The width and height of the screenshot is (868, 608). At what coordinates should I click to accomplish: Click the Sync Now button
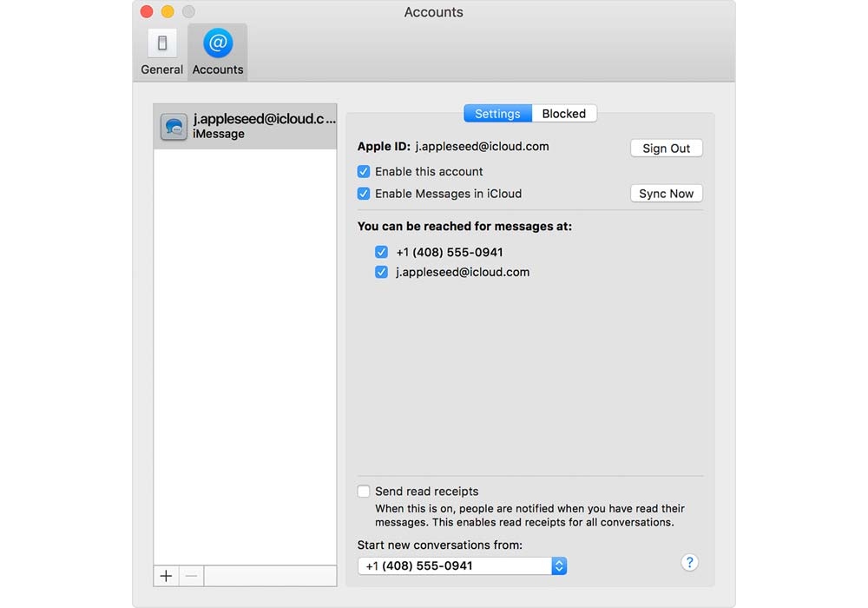[666, 194]
